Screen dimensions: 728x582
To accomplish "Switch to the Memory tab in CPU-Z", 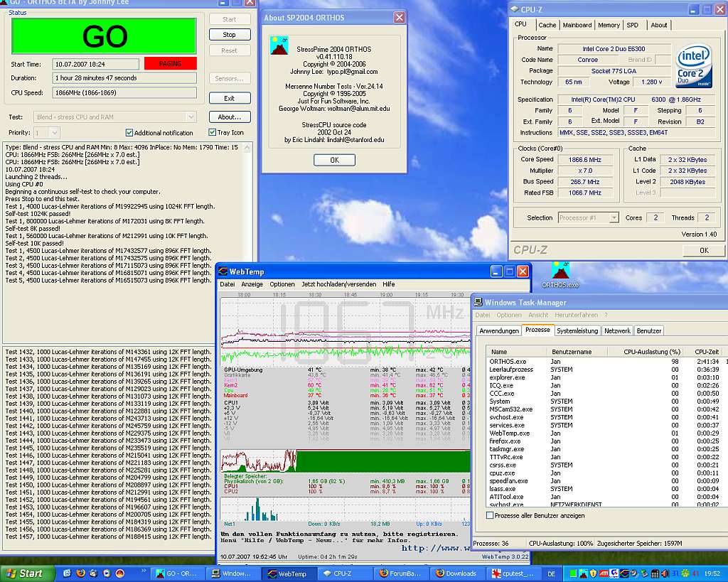I will pyautogui.click(x=609, y=25).
